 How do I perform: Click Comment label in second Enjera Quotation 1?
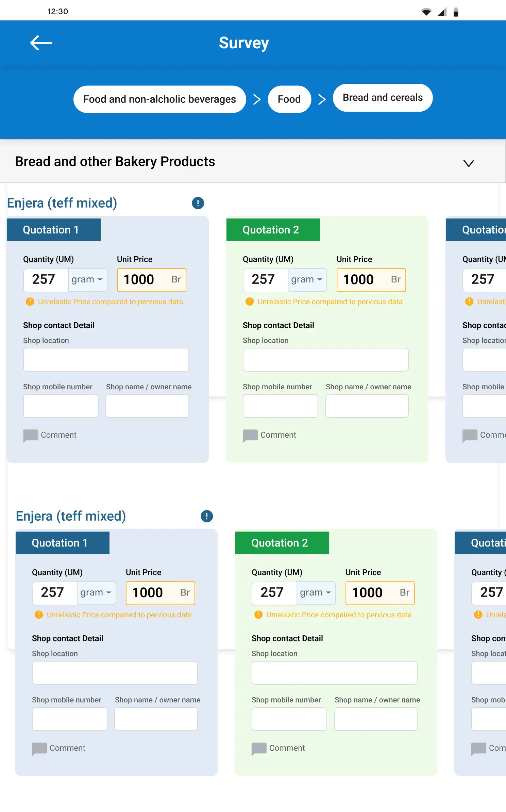tap(67, 748)
